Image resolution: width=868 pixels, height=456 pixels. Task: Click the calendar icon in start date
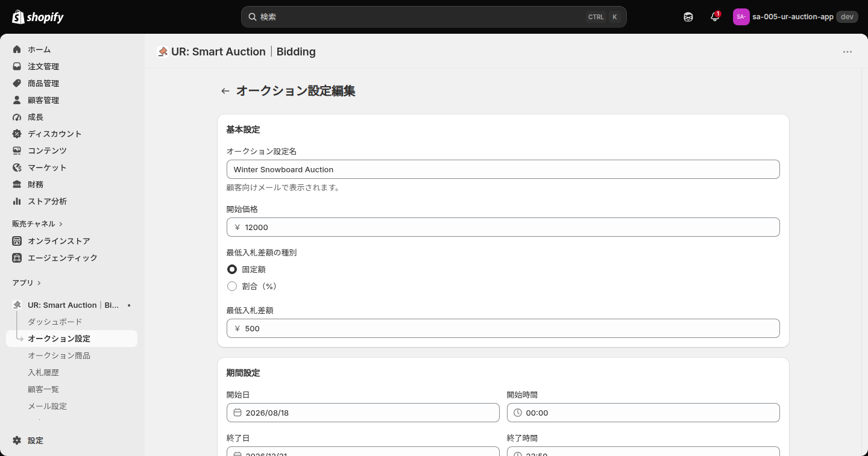[237, 413]
